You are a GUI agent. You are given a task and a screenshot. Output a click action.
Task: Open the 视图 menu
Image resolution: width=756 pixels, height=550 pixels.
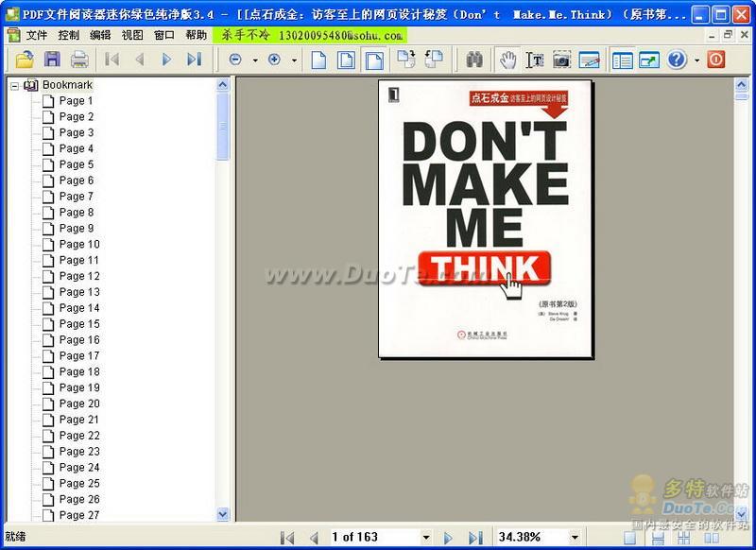point(132,35)
